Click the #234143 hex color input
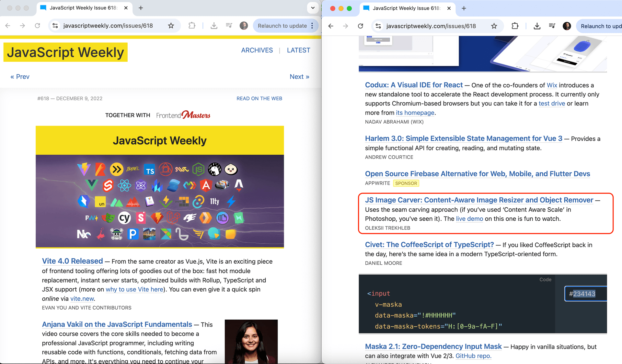 [x=586, y=294]
